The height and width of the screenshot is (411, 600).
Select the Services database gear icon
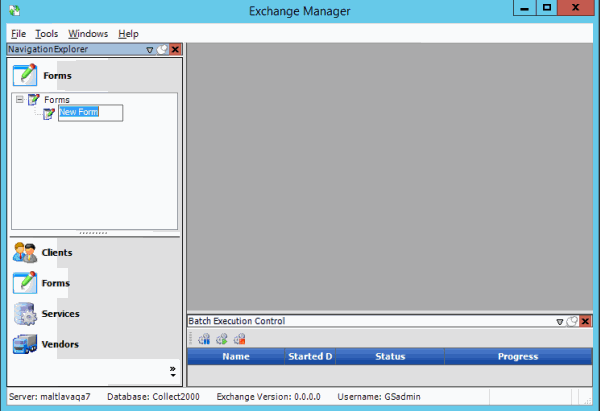tap(25, 314)
